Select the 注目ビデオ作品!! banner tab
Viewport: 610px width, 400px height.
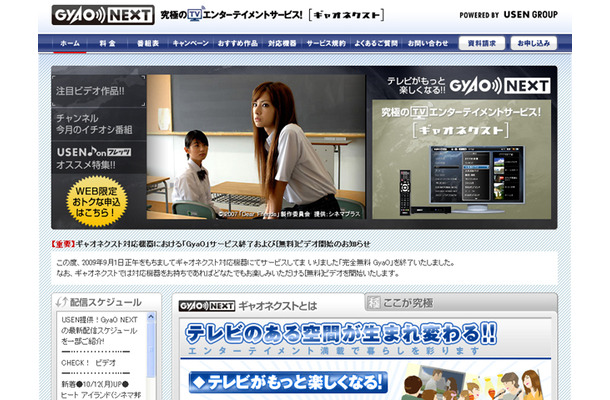coord(98,91)
